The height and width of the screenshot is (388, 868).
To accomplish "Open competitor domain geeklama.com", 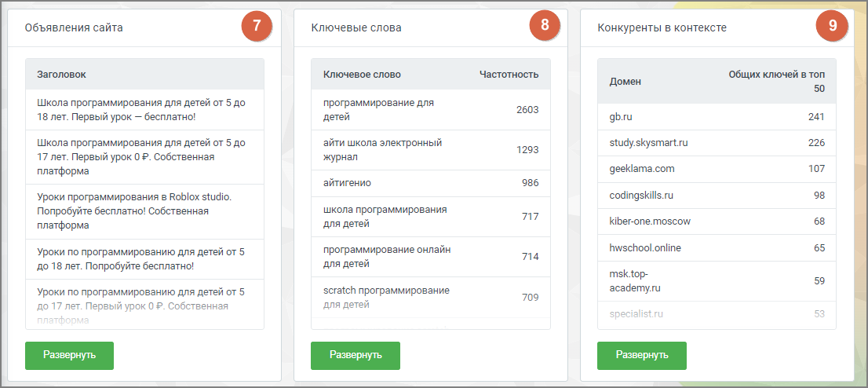I will [642, 169].
